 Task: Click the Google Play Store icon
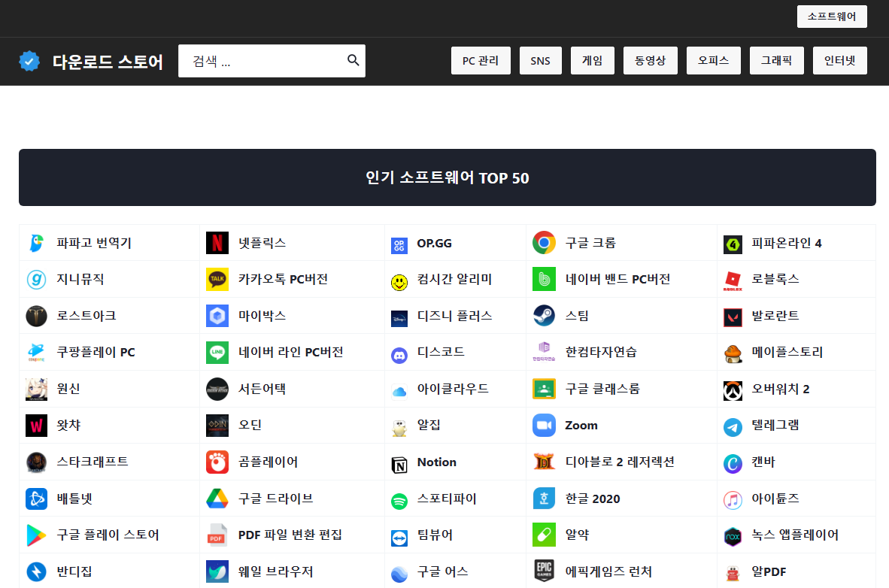pos(36,535)
